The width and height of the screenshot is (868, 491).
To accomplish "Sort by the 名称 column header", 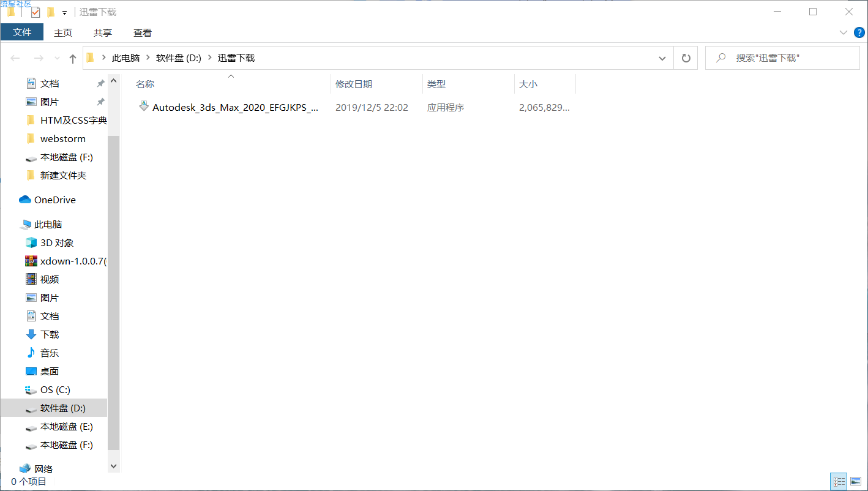I will (x=145, y=84).
